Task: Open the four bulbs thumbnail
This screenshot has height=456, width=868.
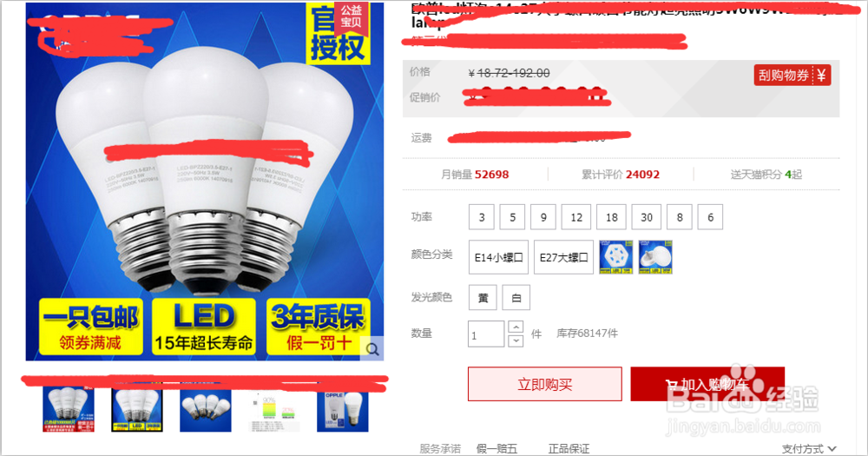Action: [x=206, y=410]
